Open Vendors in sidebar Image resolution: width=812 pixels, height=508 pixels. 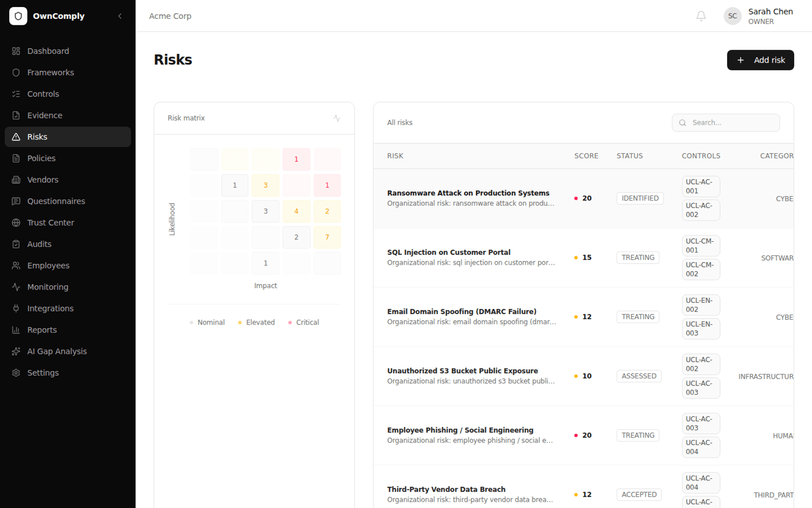[x=67, y=180]
